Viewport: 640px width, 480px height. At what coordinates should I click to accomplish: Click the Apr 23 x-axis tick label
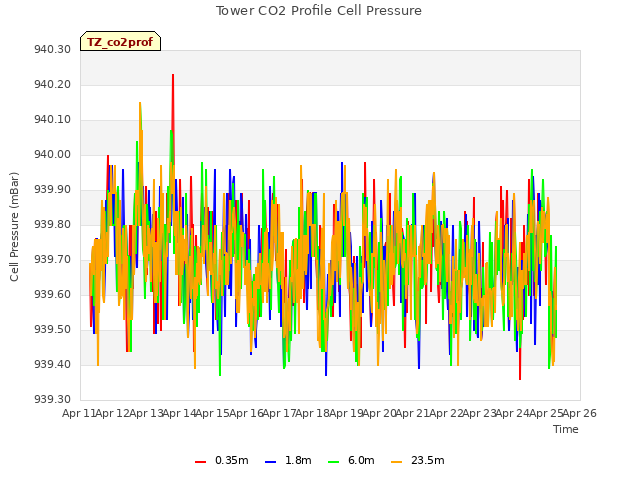[480, 413]
